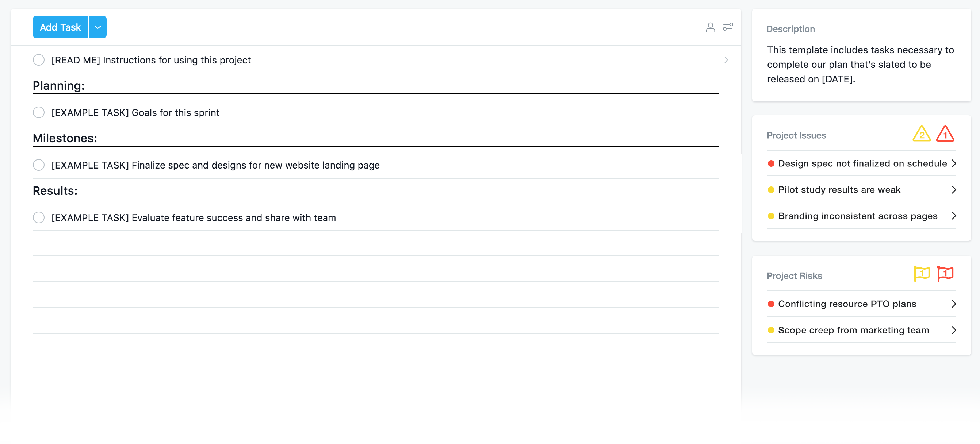Expand the Conflicting resource PTO plans risk
The image size is (980, 444).
(x=954, y=304)
